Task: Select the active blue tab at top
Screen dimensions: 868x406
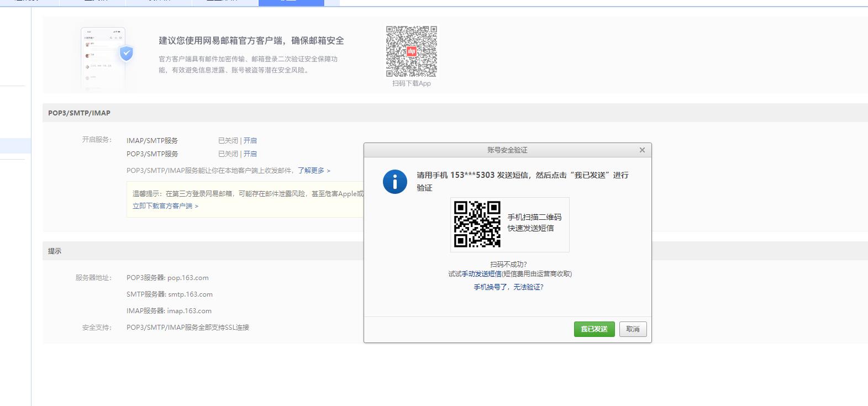Action: (x=291, y=2)
